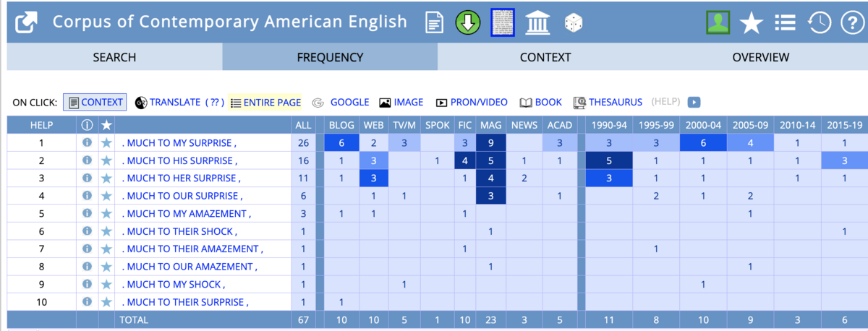Click the MAG column header
This screenshot has height=331, width=868.
490,125
